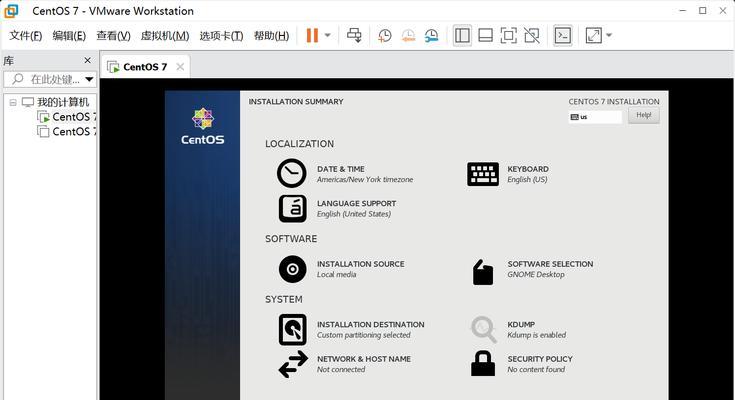The image size is (735, 400).
Task: Open the library search dropdown arrow
Action: coord(89,79)
